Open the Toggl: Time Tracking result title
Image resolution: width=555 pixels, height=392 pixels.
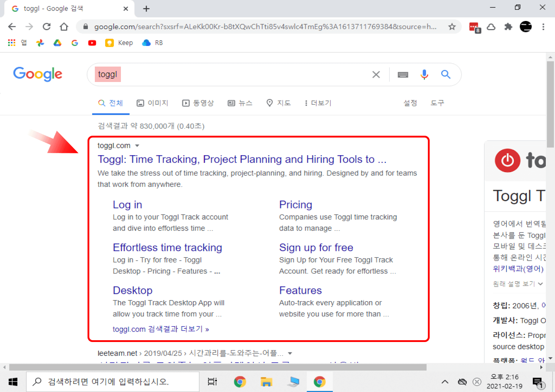[x=242, y=159]
